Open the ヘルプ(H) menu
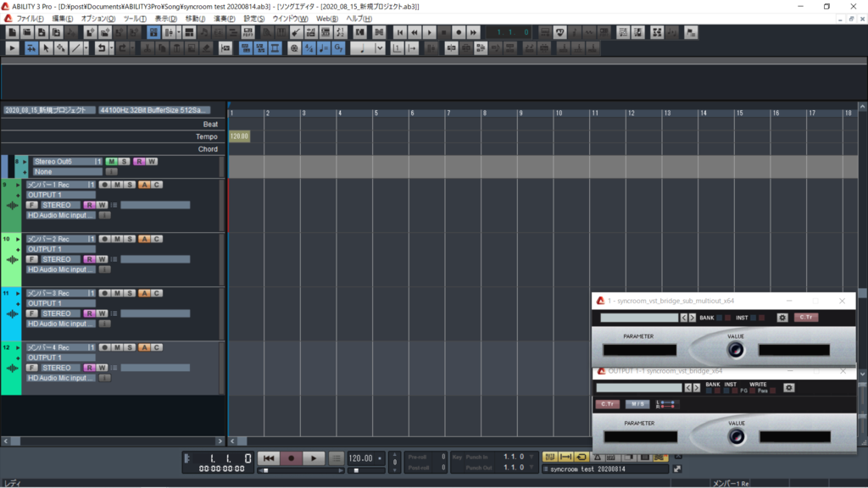 359,19
